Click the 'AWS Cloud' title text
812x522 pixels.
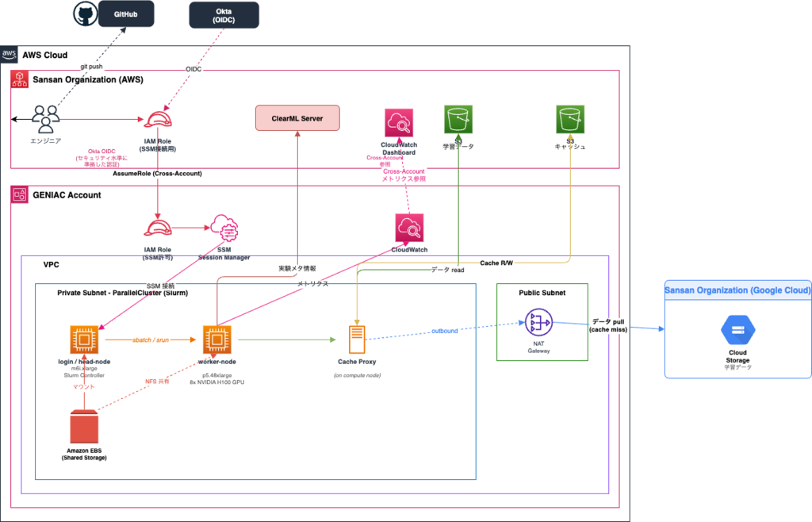click(45, 55)
